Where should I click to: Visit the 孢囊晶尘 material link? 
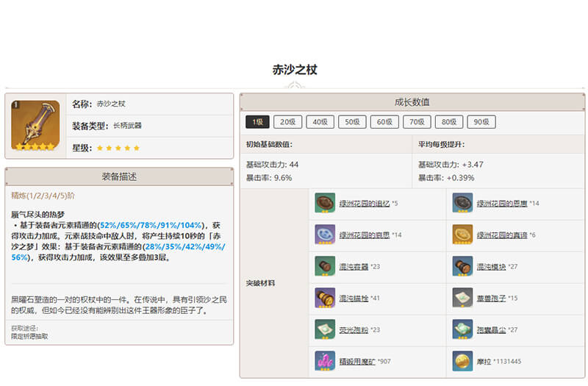pos(491,329)
